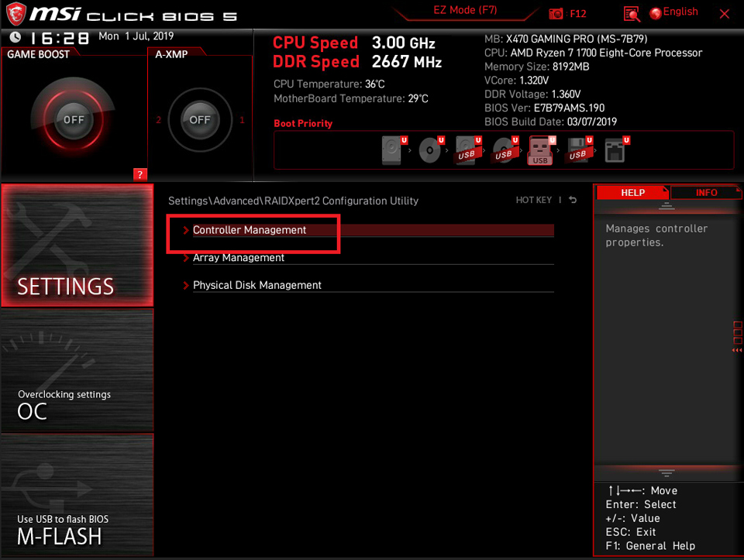744x560 pixels.
Task: Toggle the GAME BOOST knob
Action: (74, 119)
